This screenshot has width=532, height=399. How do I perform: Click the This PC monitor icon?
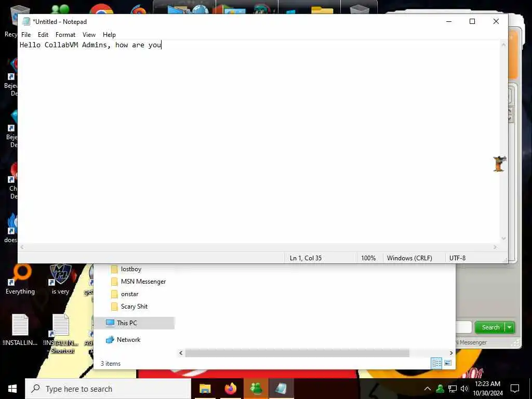[x=110, y=323]
